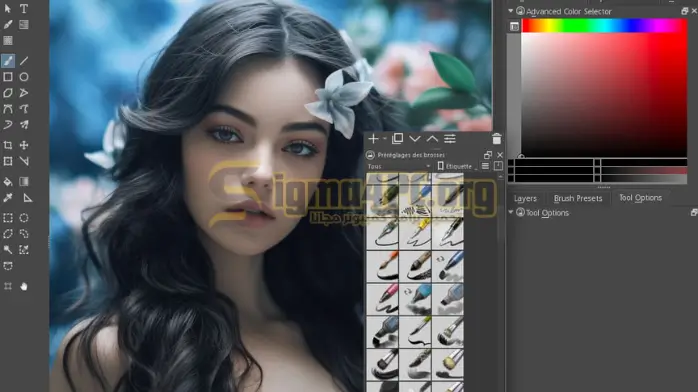
Task: Switch to the Tool Options tab
Action: 641,198
